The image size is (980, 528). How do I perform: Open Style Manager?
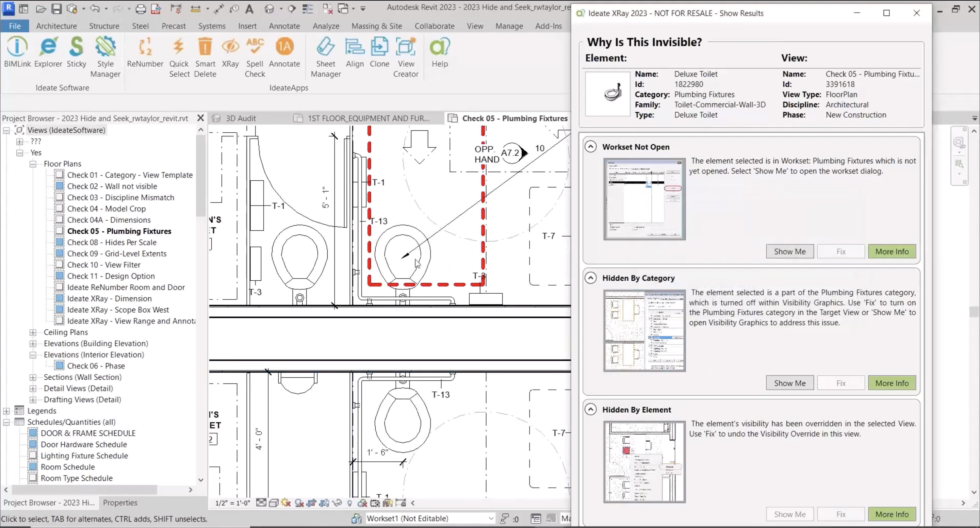point(105,57)
